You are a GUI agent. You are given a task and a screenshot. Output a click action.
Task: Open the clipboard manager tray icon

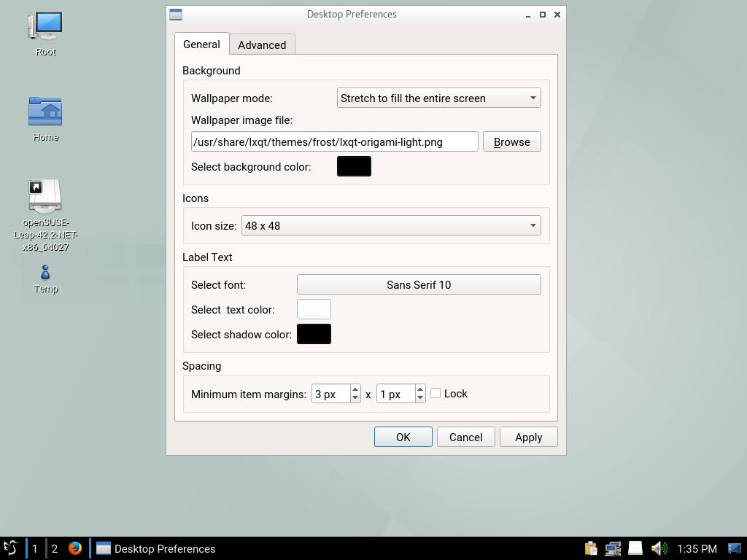(x=591, y=548)
